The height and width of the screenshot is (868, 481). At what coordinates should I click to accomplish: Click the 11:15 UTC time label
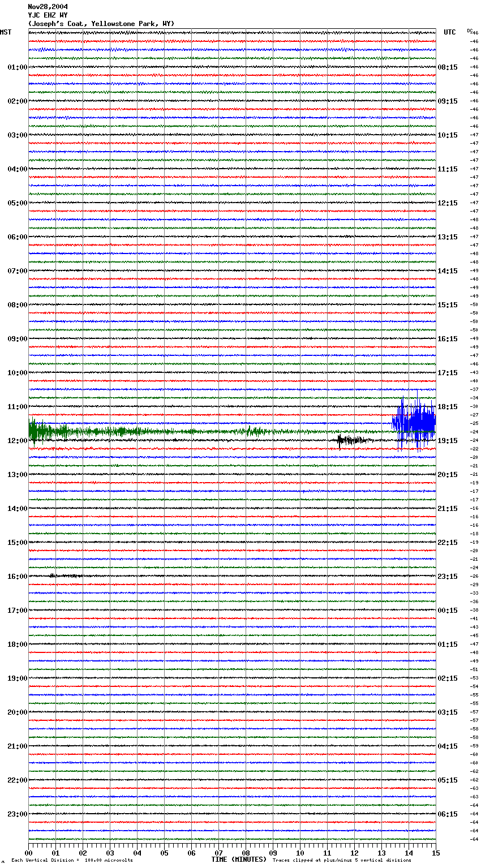(448, 169)
